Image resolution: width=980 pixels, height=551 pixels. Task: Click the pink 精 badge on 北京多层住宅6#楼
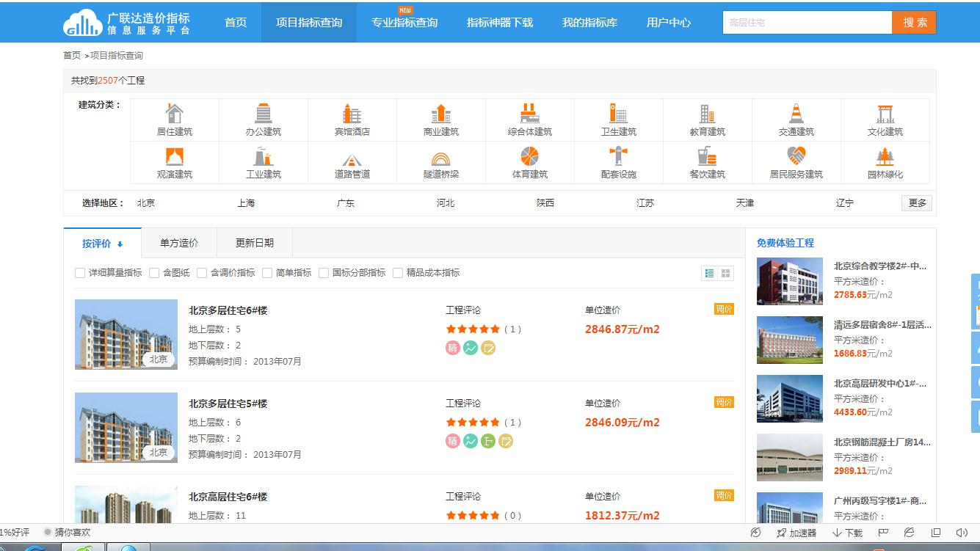(x=453, y=348)
